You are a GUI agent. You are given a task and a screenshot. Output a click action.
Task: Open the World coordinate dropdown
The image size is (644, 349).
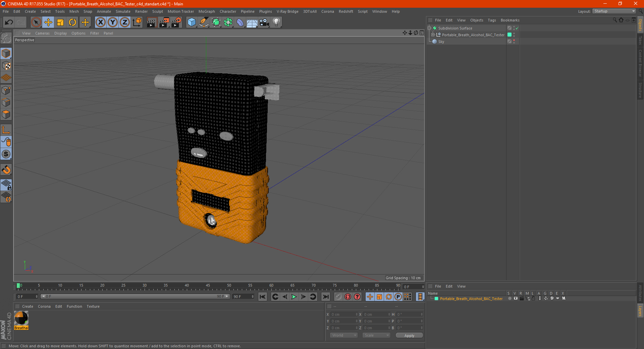pyautogui.click(x=344, y=335)
